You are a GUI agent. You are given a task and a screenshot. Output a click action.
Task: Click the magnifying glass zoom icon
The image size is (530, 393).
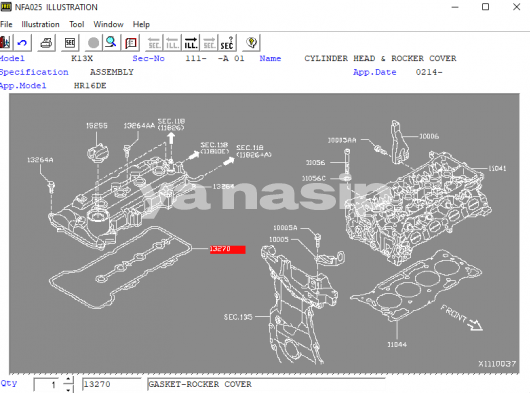click(111, 43)
